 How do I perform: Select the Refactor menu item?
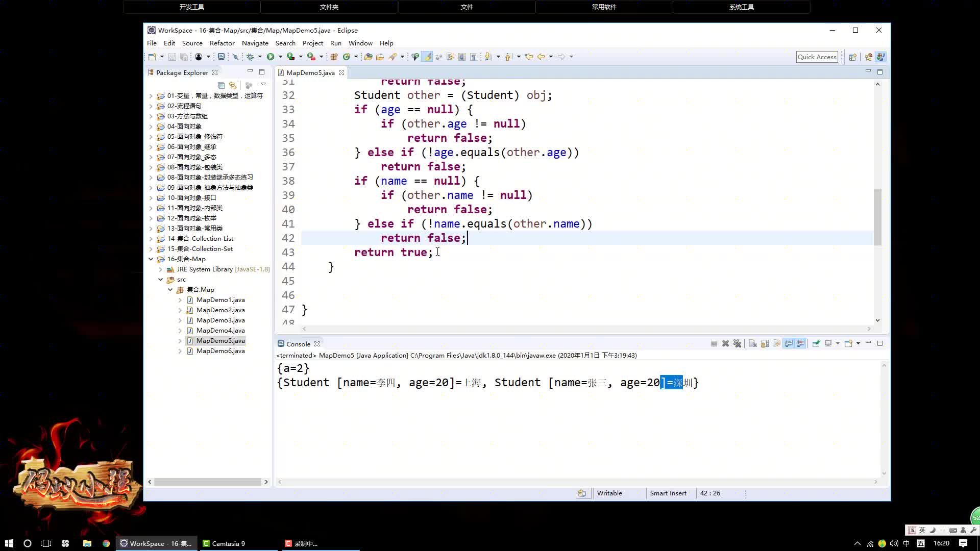(222, 43)
